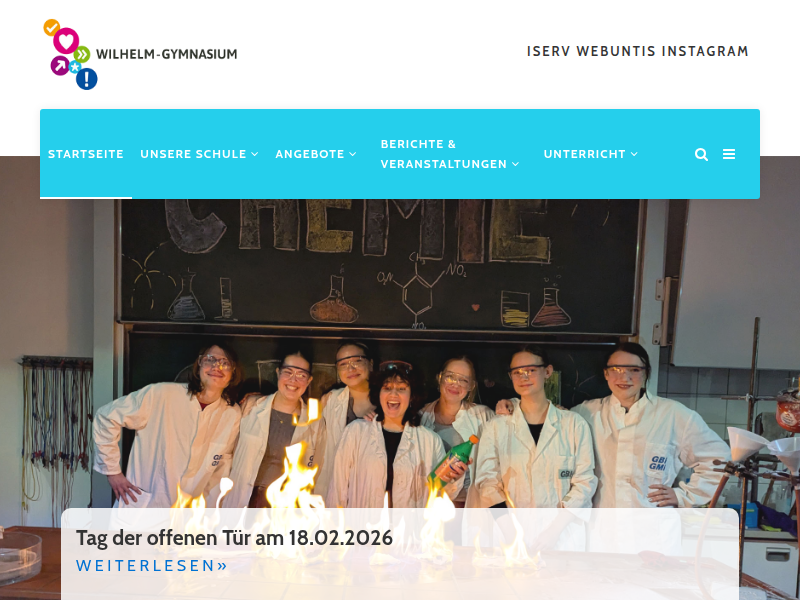Click the green double-arrow logo circle

click(x=82, y=54)
